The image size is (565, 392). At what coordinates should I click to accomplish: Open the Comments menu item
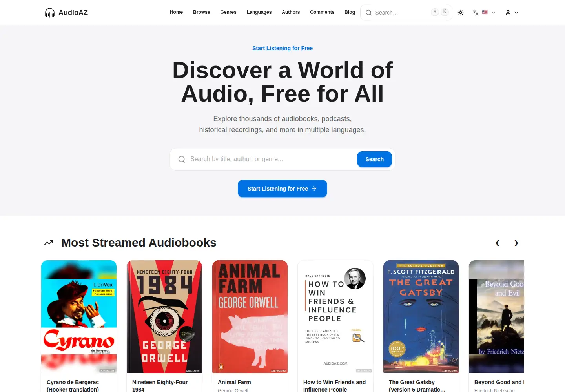click(x=322, y=12)
